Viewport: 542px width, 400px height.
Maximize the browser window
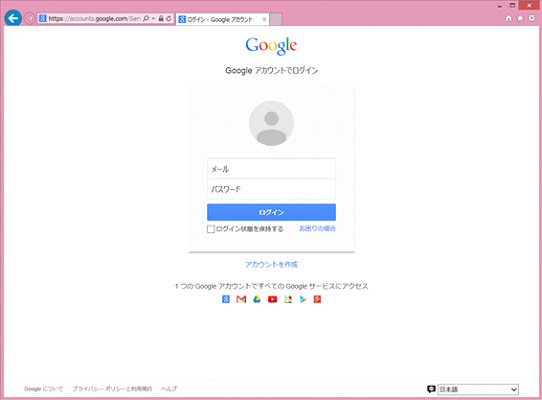(513, 5)
